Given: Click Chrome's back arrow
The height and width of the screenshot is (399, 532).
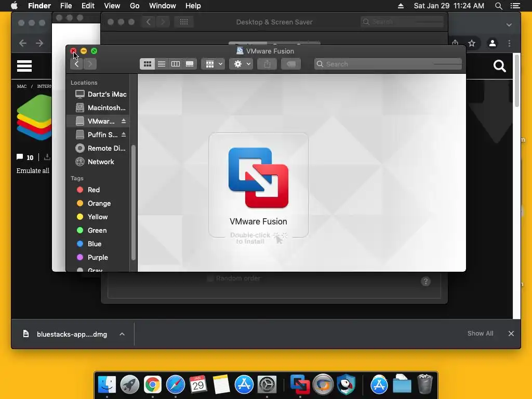Looking at the screenshot, I should click(x=23, y=43).
